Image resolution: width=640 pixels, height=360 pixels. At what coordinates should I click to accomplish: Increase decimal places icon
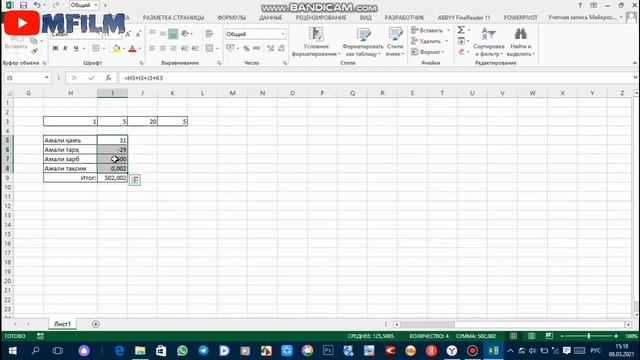tap(271, 49)
